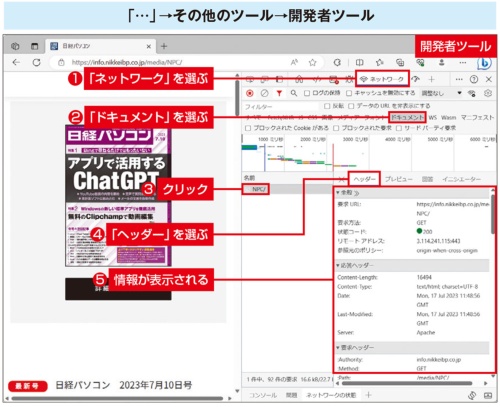Switch to the ヘッダー tab
The height and width of the screenshot is (407, 500).
click(364, 179)
